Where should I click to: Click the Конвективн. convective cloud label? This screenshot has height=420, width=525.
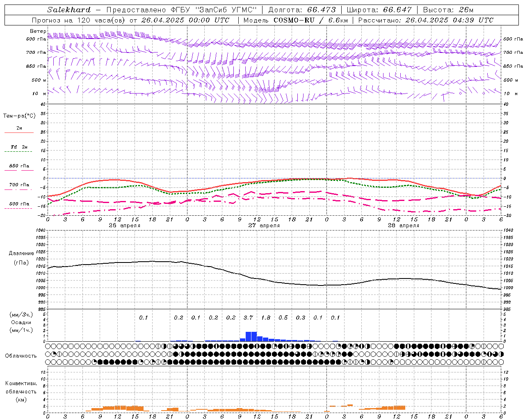tap(21, 383)
